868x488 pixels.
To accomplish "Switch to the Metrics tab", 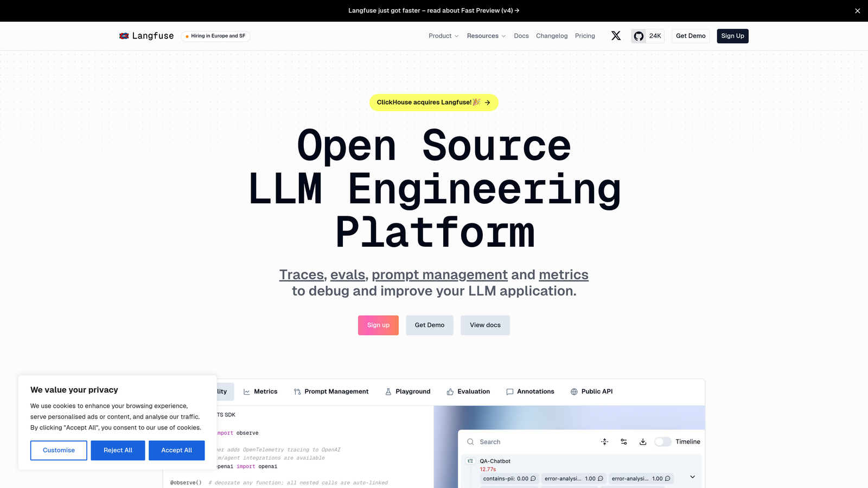I will pos(266,391).
